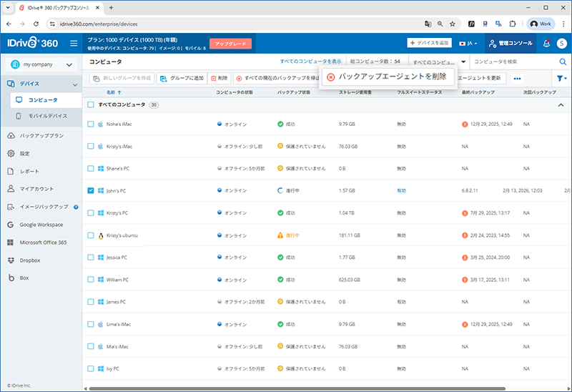The image size is (572, 392).
Task: Collapse the すべてのコンピュータ group
Action: pos(560,105)
